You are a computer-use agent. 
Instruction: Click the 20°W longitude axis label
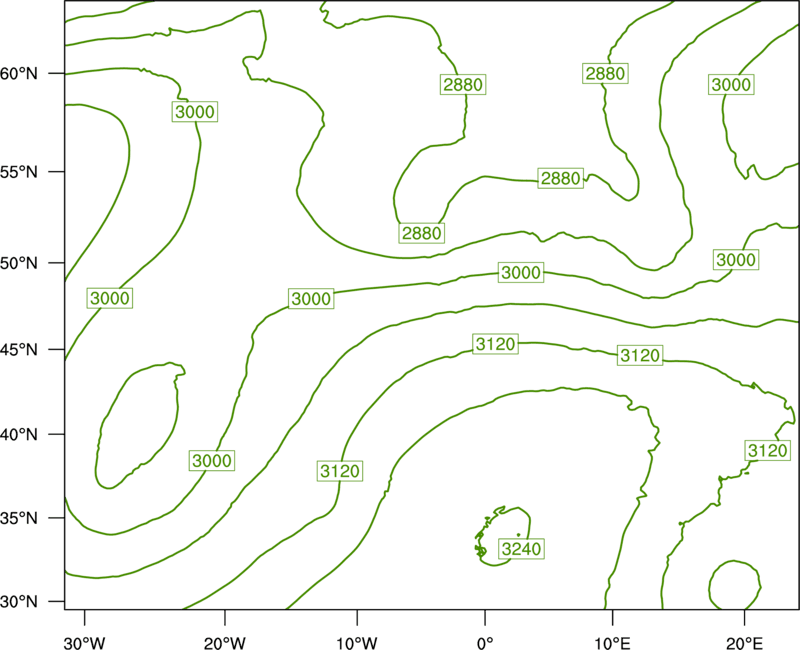coord(224,643)
